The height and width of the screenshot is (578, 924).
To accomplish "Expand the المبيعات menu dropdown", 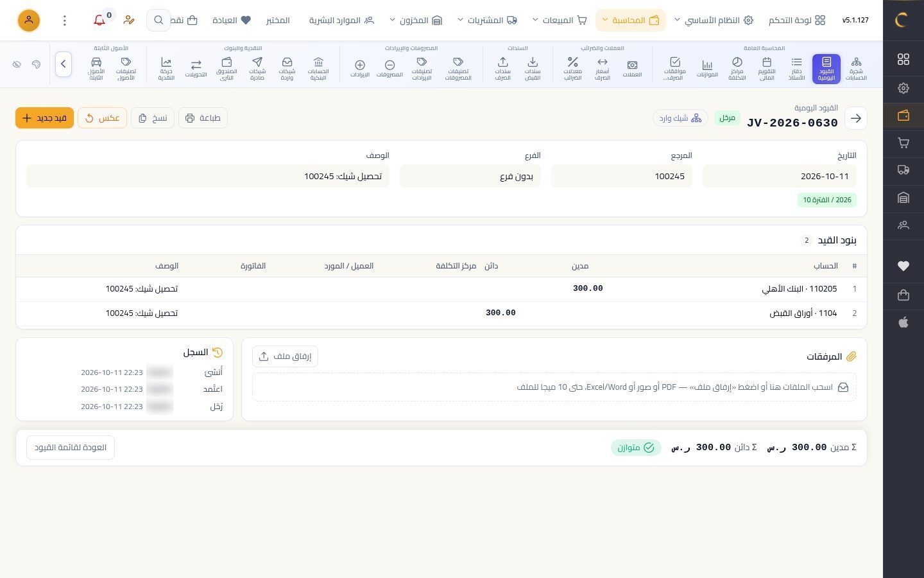I will (x=560, y=21).
